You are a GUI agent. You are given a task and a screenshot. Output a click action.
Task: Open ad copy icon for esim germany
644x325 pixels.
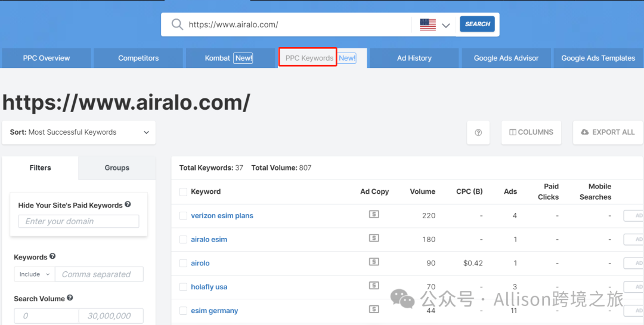374,309
